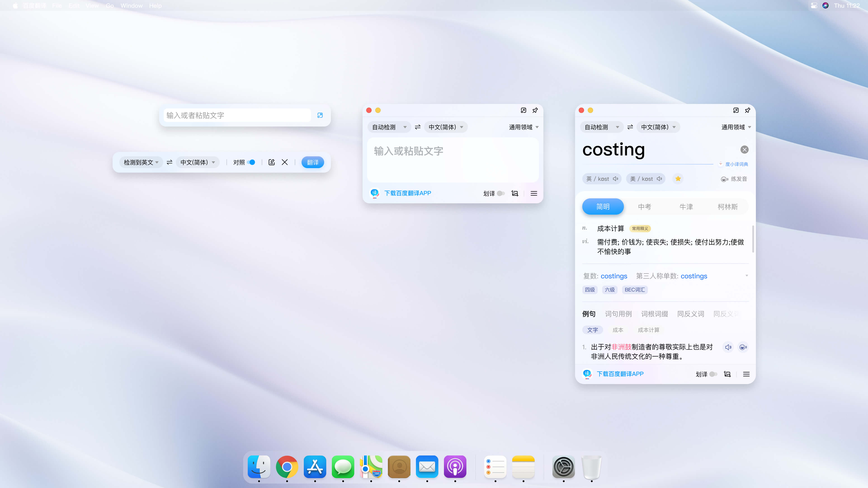Open Podcasts from the dock
Screen dimensions: 868x488
click(x=455, y=467)
